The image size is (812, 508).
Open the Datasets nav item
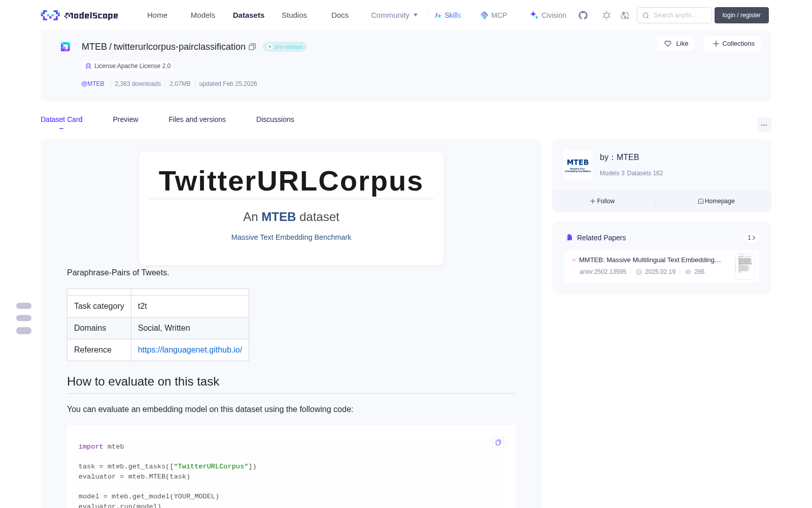[x=249, y=15]
